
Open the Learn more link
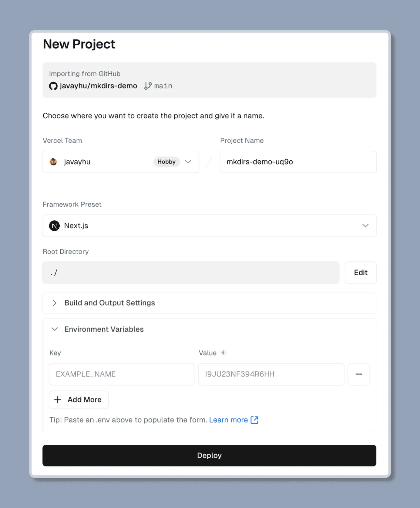coord(229,420)
